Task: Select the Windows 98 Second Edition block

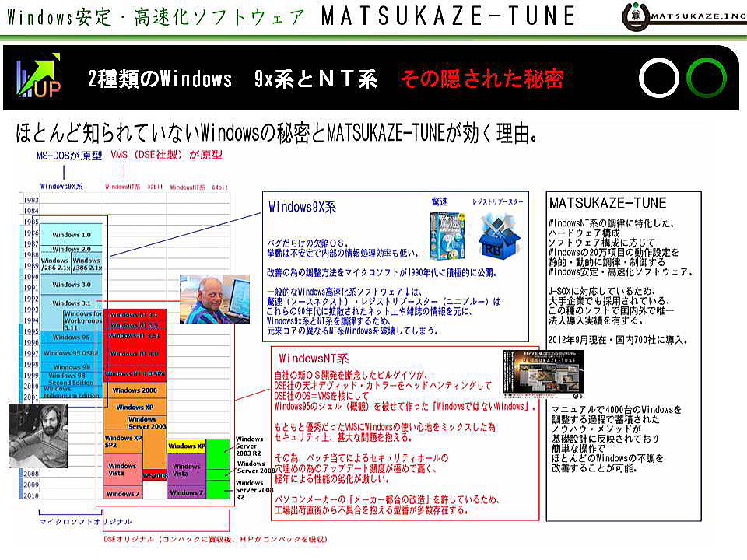Action: (x=72, y=379)
